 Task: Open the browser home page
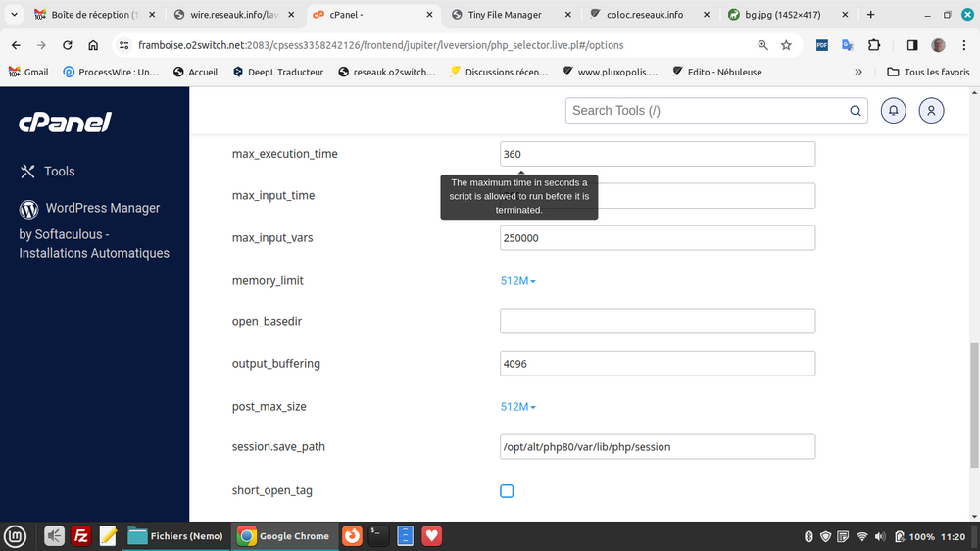point(93,45)
